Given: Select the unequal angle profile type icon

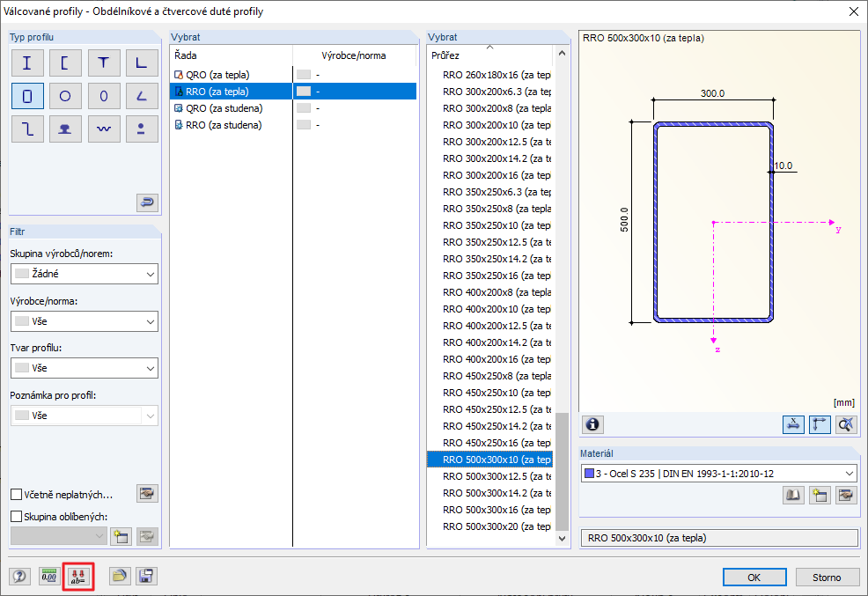Looking at the screenshot, I should pyautogui.click(x=142, y=96).
